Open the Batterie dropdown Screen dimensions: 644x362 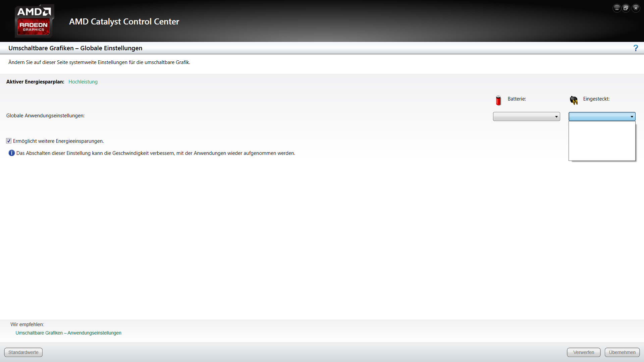point(526,117)
